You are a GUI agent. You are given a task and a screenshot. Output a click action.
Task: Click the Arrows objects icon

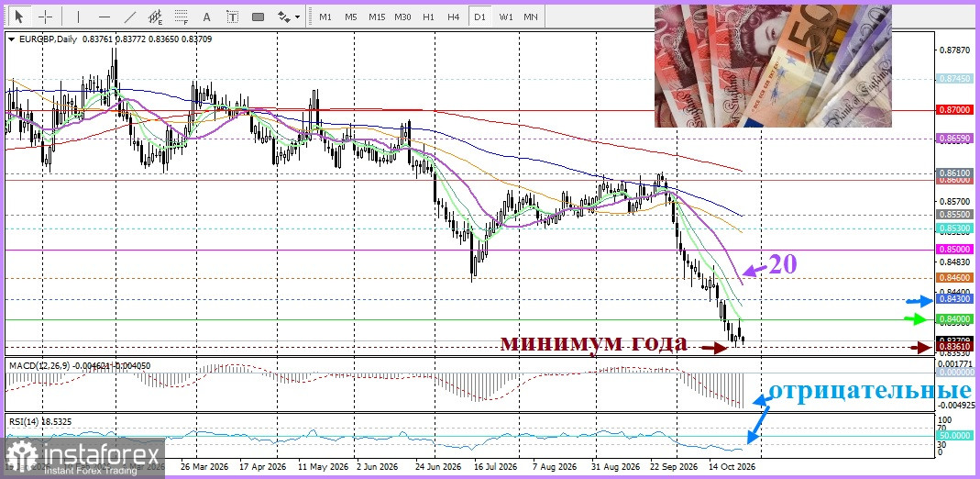click(284, 17)
